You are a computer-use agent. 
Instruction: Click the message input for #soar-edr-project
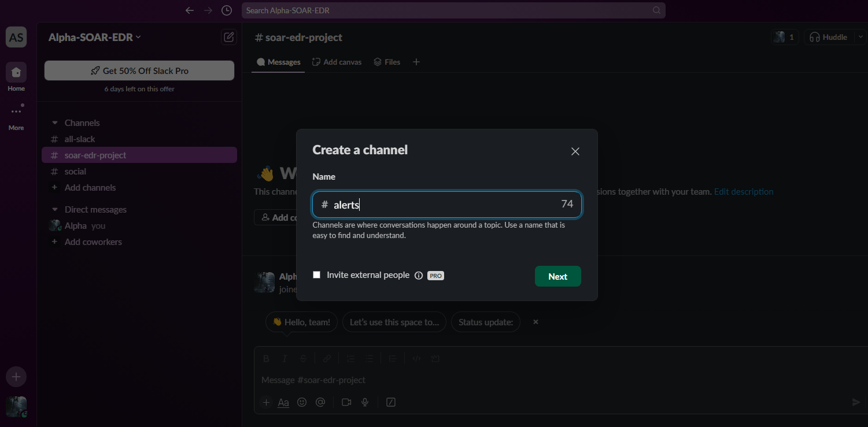(560, 380)
